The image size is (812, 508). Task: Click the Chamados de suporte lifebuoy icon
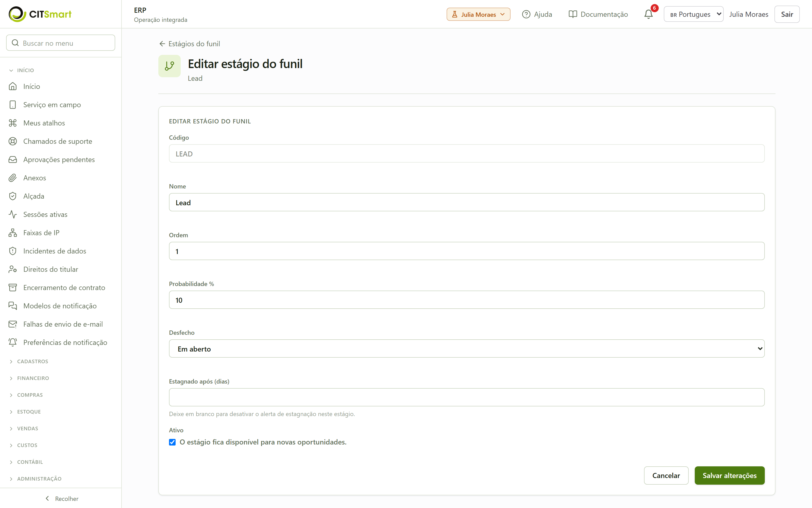coord(13,141)
